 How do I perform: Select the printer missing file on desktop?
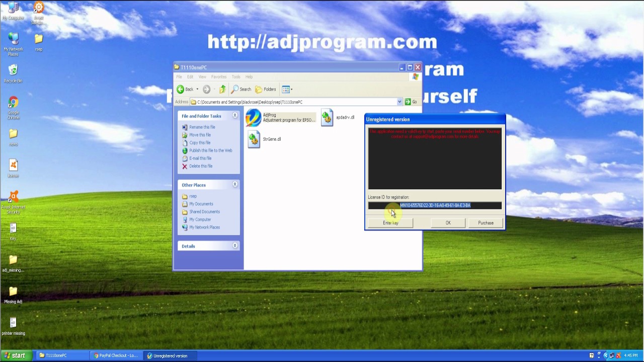pos(13,326)
